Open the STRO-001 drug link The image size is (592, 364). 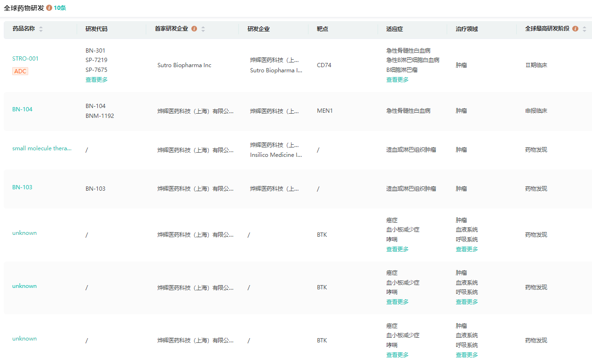(25, 59)
